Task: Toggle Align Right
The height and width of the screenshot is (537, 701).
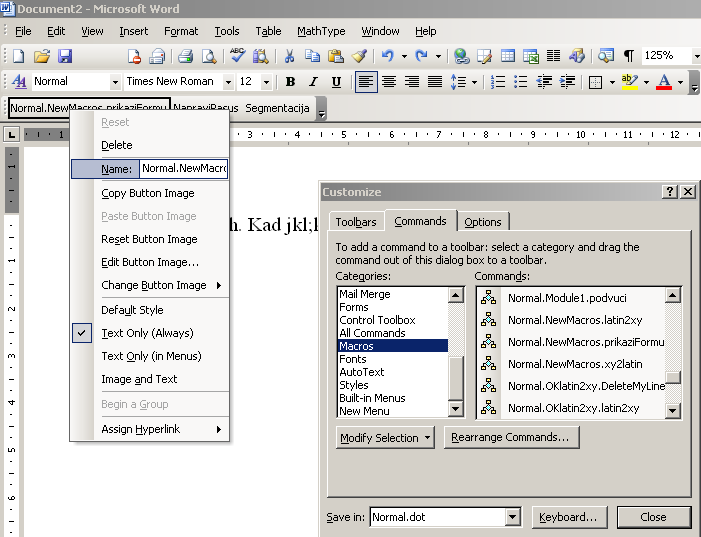Action: pos(412,82)
